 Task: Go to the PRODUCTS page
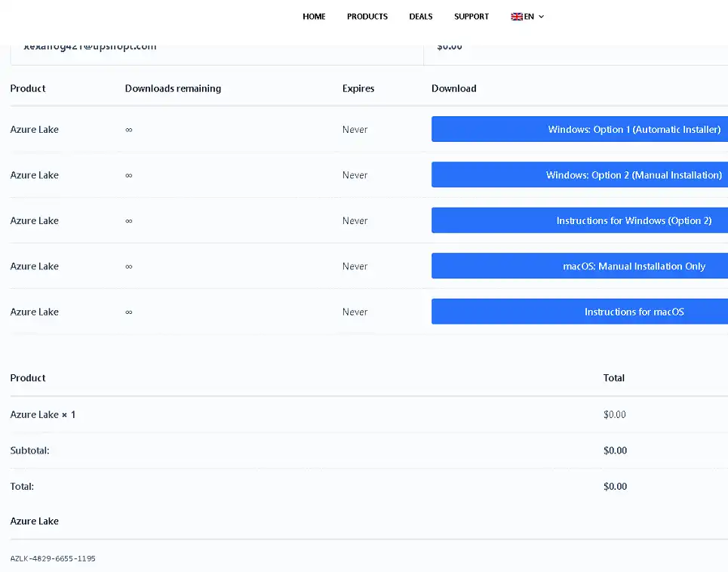(x=367, y=17)
